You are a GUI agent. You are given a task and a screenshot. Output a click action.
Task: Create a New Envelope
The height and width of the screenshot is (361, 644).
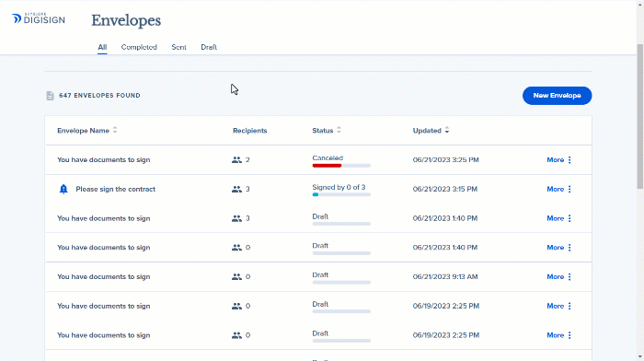557,96
